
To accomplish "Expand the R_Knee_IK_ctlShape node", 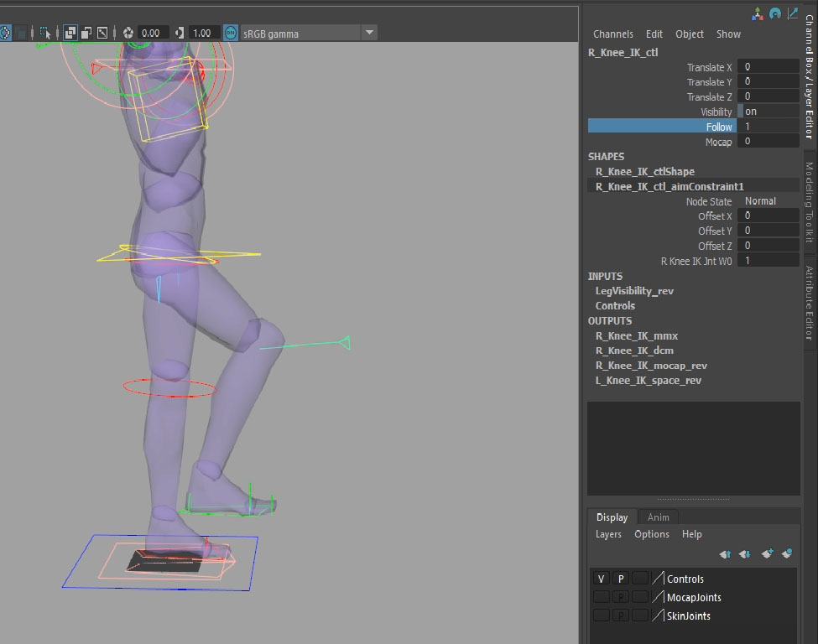I will tap(644, 171).
